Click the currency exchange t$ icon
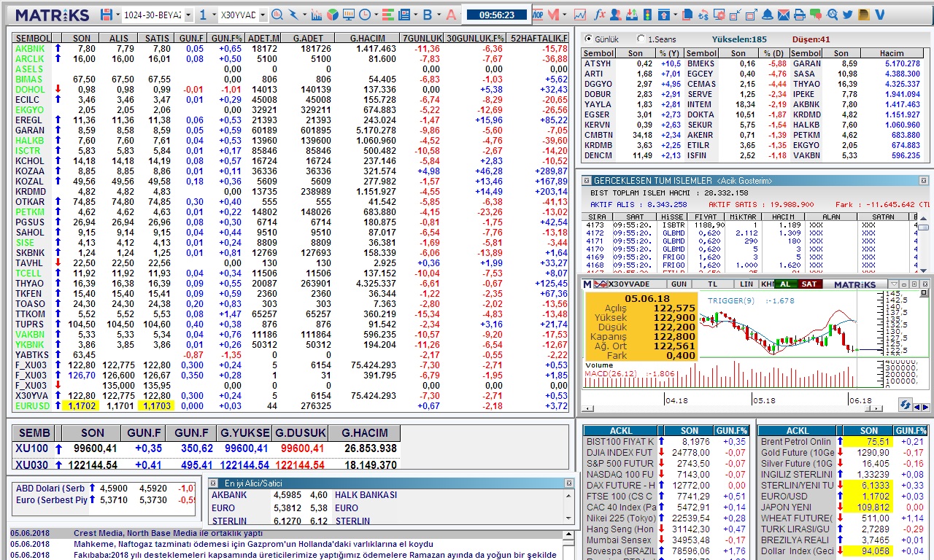The image size is (934, 560). pyautogui.click(x=703, y=15)
